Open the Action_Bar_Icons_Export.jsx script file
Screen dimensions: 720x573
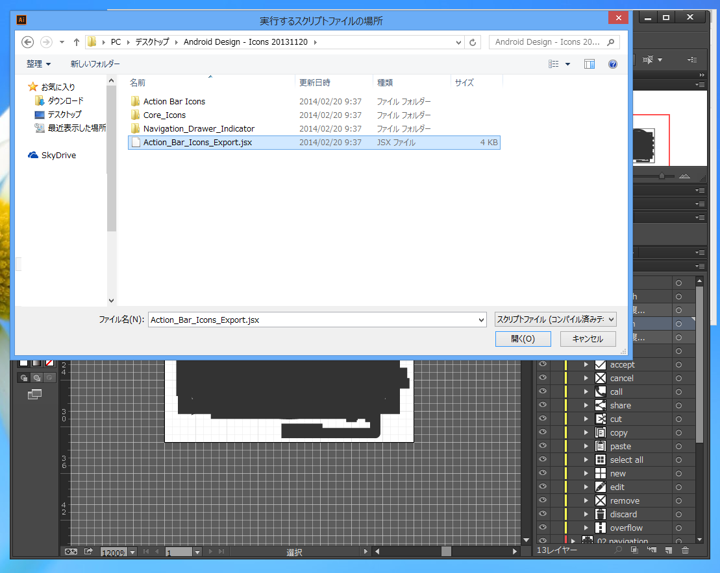click(x=314, y=142)
